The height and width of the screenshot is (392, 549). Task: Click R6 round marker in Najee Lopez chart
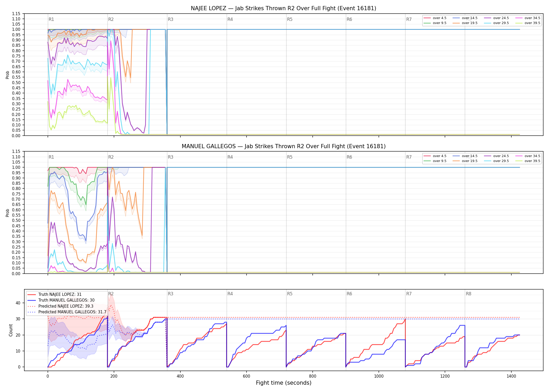(x=349, y=19)
